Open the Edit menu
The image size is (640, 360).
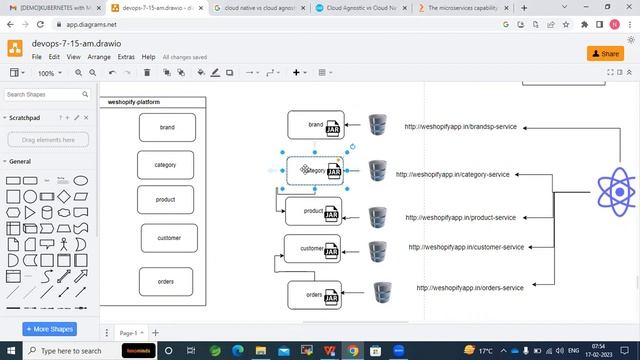pyautogui.click(x=54, y=57)
